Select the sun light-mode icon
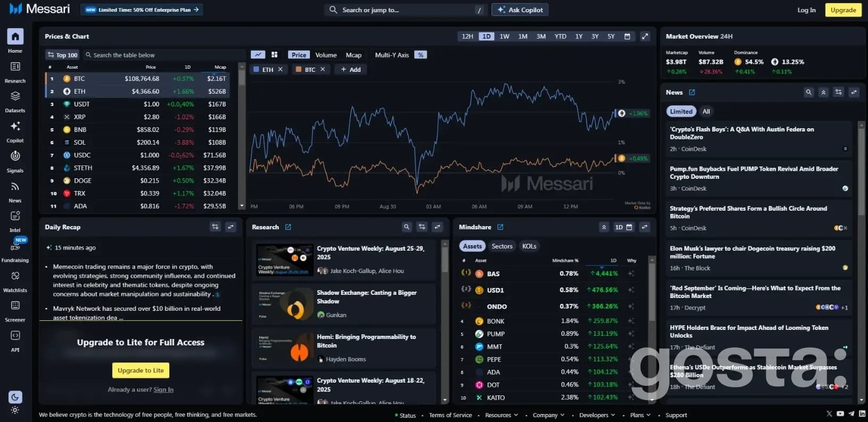Image resolution: width=868 pixels, height=422 pixels. click(15, 410)
